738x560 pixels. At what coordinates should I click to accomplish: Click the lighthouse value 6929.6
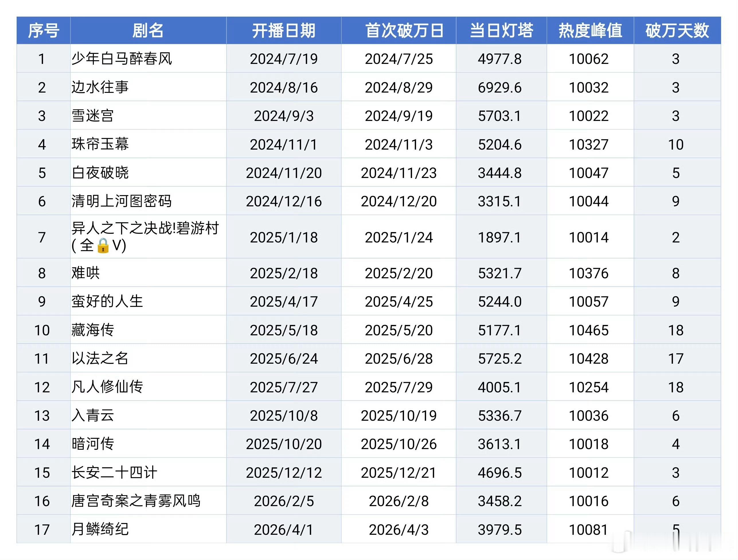point(499,88)
